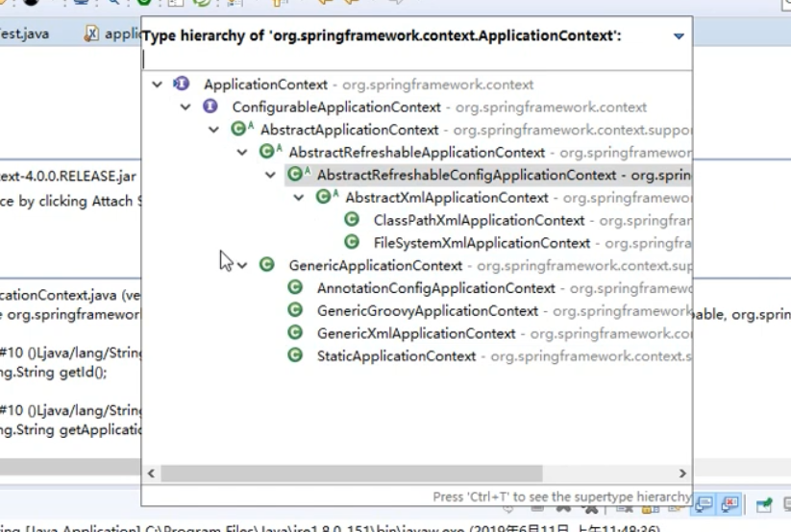Click the 'Press Ctrl+T' supertype hierarchy hint
Image resolution: width=791 pixels, height=532 pixels.
(x=561, y=496)
